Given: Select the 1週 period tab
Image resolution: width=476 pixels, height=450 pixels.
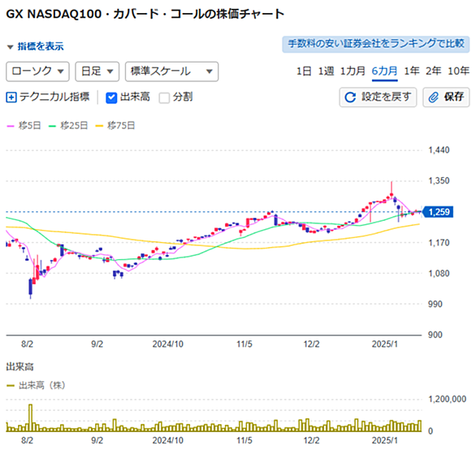Looking at the screenshot, I should coord(326,71).
